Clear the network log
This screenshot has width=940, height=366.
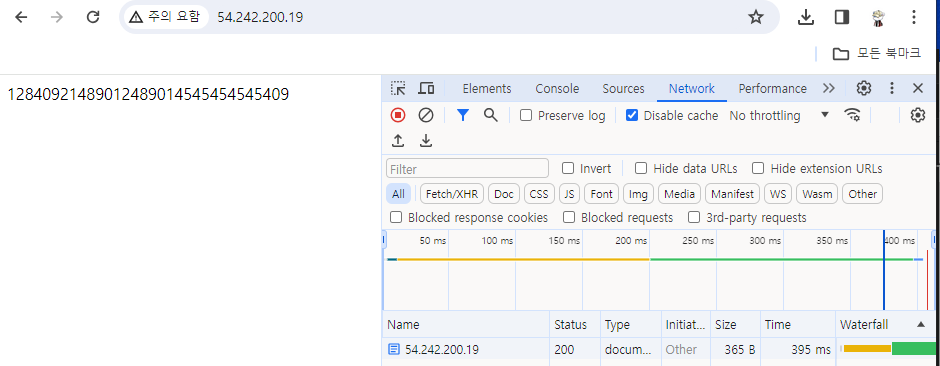[426, 115]
